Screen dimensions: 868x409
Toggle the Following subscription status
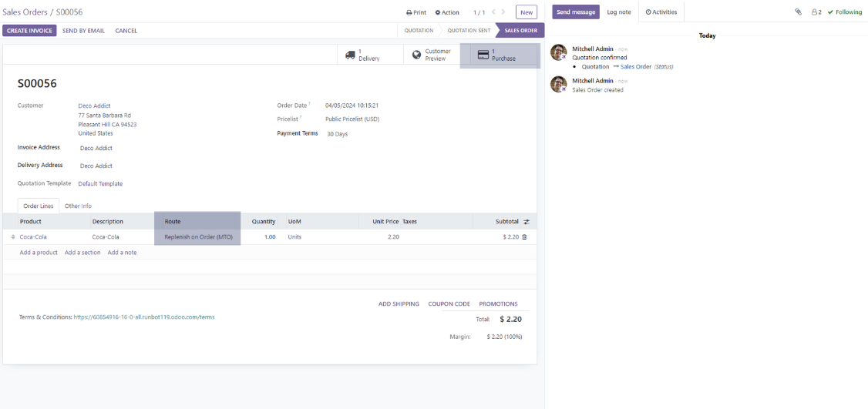[x=844, y=12]
